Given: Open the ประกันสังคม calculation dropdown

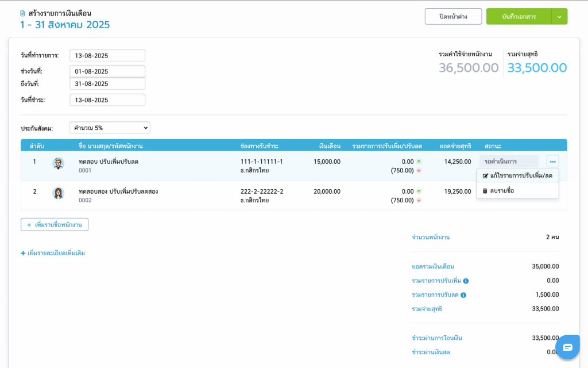Looking at the screenshot, I should pyautogui.click(x=110, y=128).
